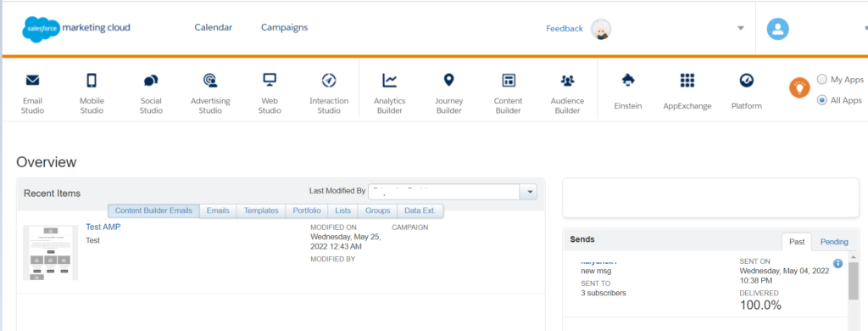Screen dimensions: 868x331
Task: Click the 'Recent Items' panel title
Action: (x=52, y=194)
